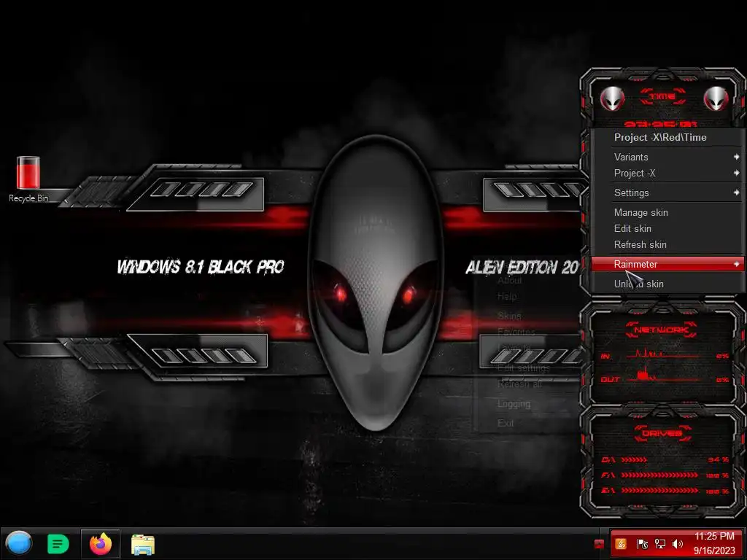Screen dimensions: 747x560
Task: Open File Explorer from the taskbar
Action: click(142, 545)
